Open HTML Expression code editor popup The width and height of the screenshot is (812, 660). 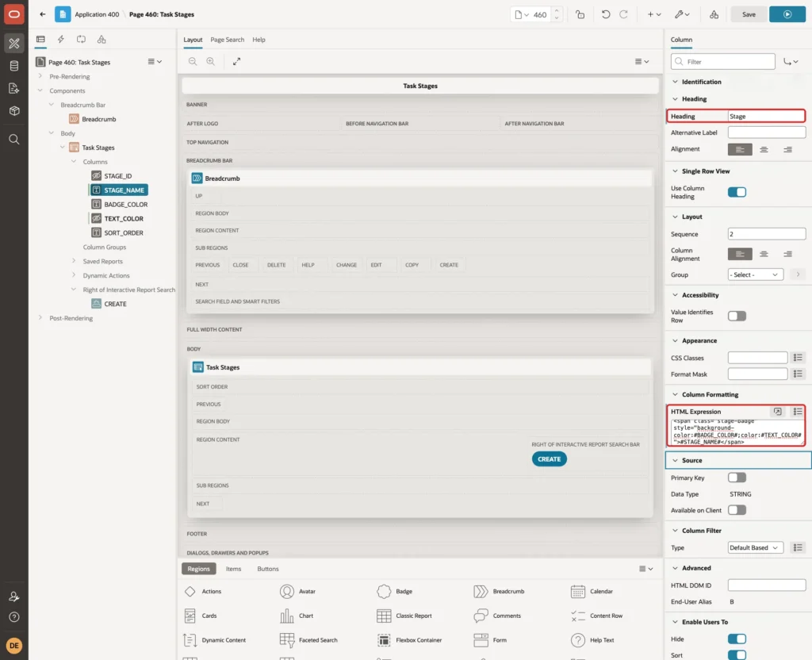coord(777,412)
